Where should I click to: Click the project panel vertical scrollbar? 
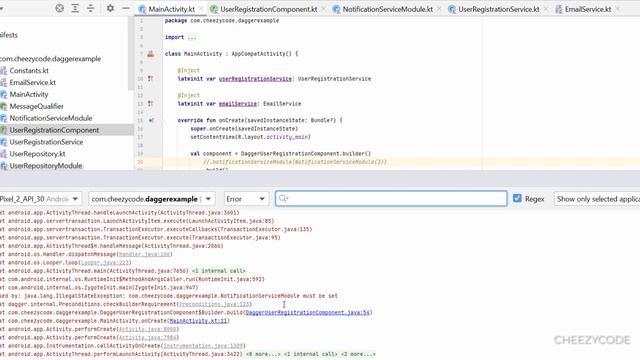tap(131, 53)
